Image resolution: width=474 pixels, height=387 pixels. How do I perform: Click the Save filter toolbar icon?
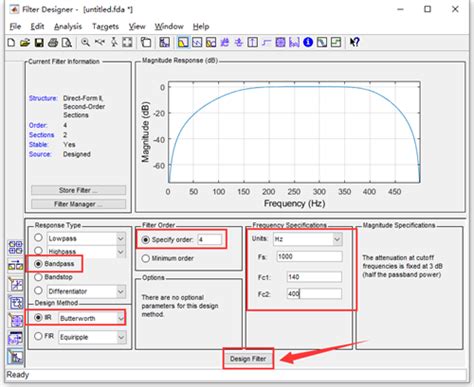[x=39, y=42]
